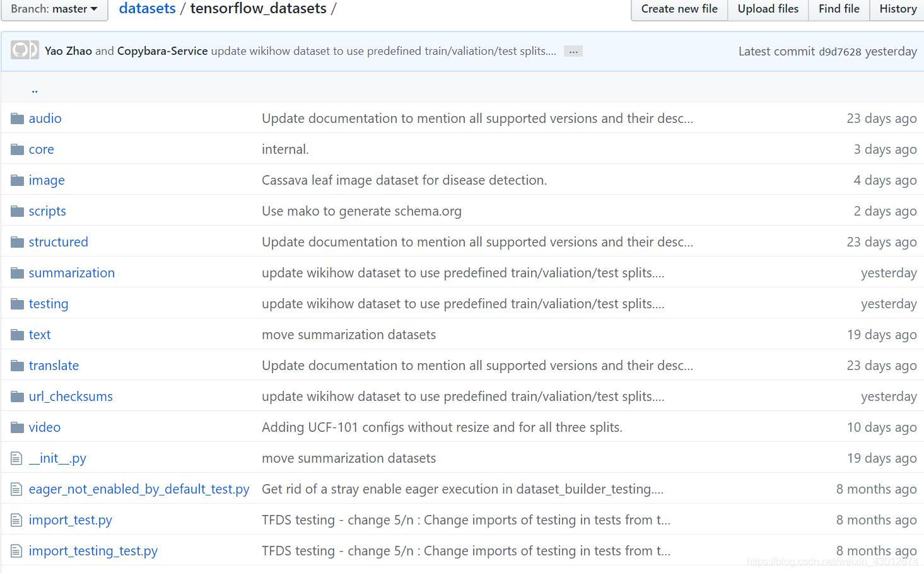
Task: Click 'Cassava leaf image dataset' commit message
Action: pos(404,180)
